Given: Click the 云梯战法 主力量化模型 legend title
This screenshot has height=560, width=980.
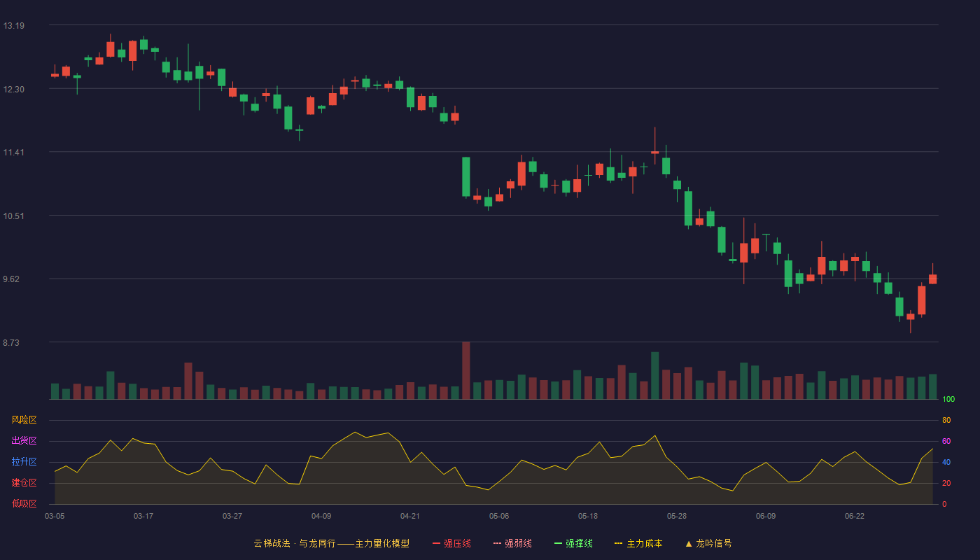Looking at the screenshot, I should click(x=332, y=543).
